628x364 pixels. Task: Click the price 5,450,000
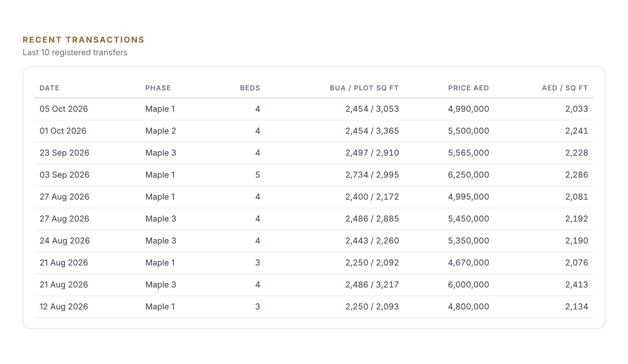468,219
